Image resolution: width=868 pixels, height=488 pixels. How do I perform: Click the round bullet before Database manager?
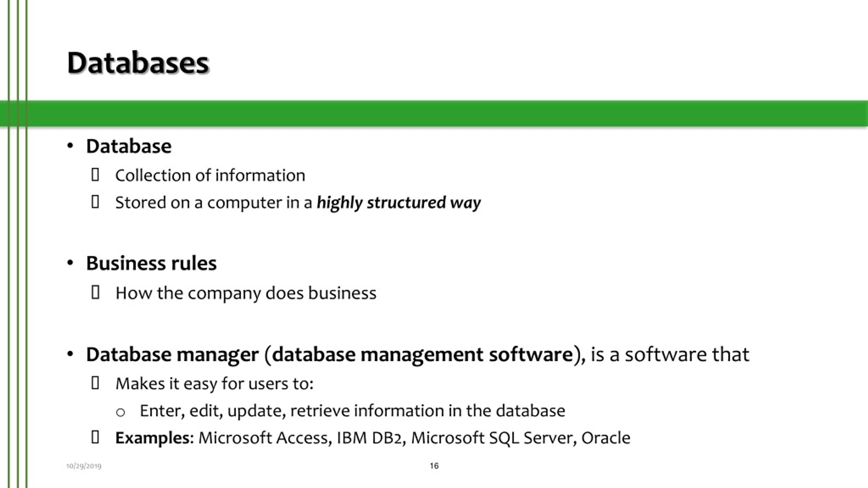click(x=70, y=354)
